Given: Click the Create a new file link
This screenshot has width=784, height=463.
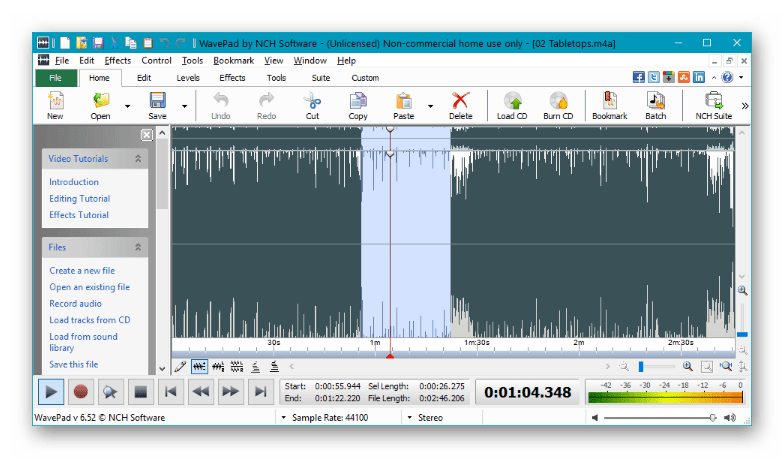Looking at the screenshot, I should (82, 270).
